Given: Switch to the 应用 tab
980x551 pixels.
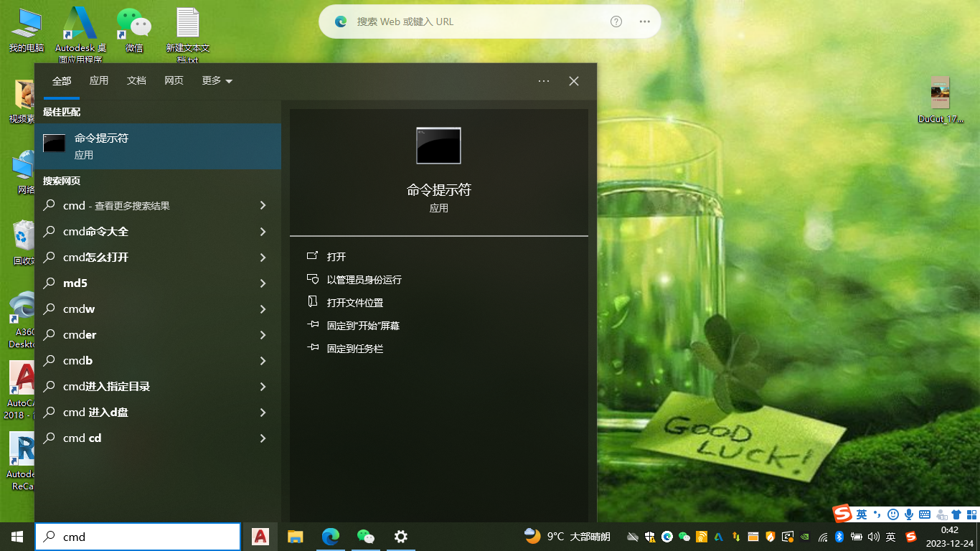Looking at the screenshot, I should [x=99, y=81].
